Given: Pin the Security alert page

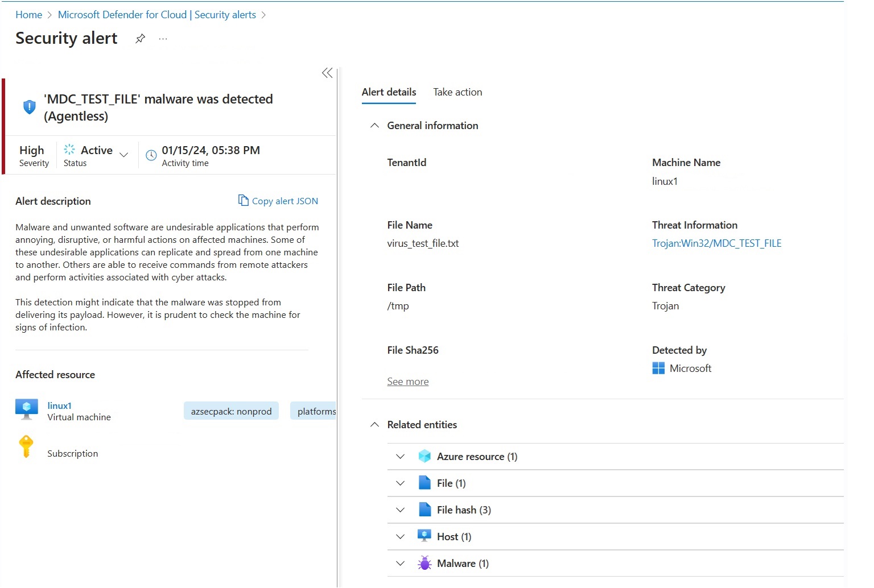Looking at the screenshot, I should click(140, 38).
